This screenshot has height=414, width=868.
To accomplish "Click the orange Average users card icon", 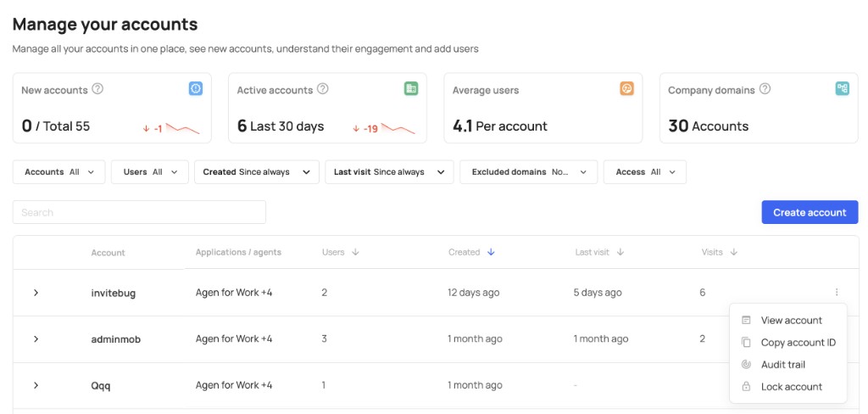I will pos(626,89).
